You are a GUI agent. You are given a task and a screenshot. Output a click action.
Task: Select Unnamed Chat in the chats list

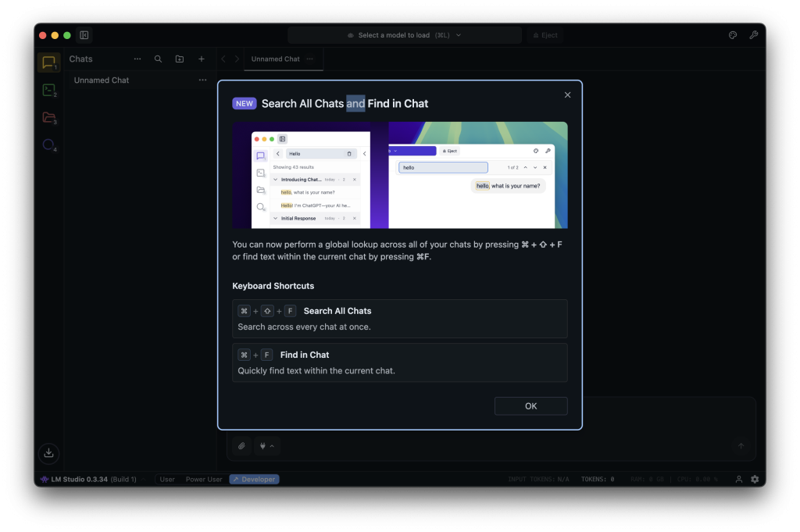[x=102, y=80]
